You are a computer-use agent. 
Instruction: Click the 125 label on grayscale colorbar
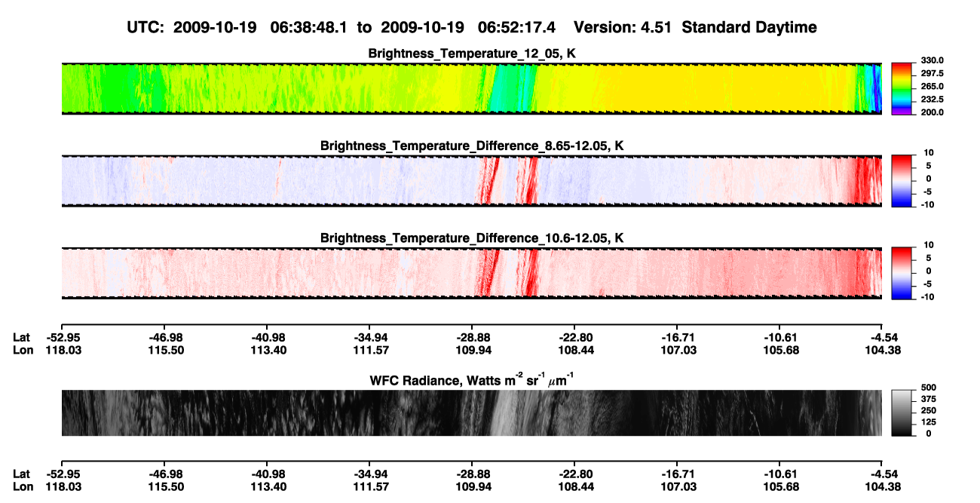(929, 422)
